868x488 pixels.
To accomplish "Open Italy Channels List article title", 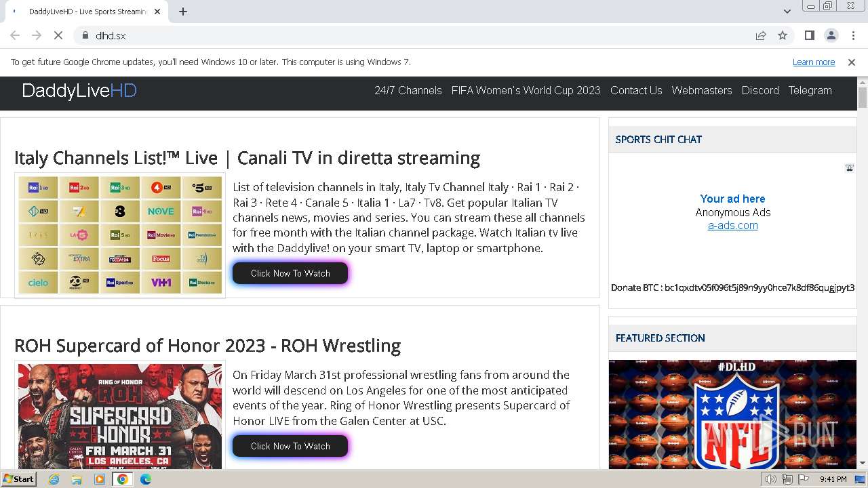I will tap(247, 158).
